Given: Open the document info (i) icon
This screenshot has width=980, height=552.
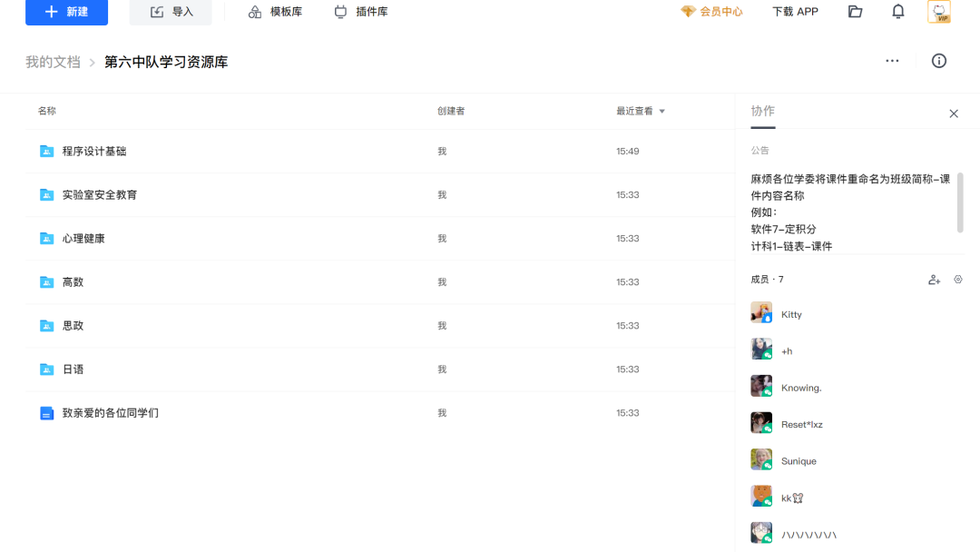Looking at the screenshot, I should coord(939,61).
